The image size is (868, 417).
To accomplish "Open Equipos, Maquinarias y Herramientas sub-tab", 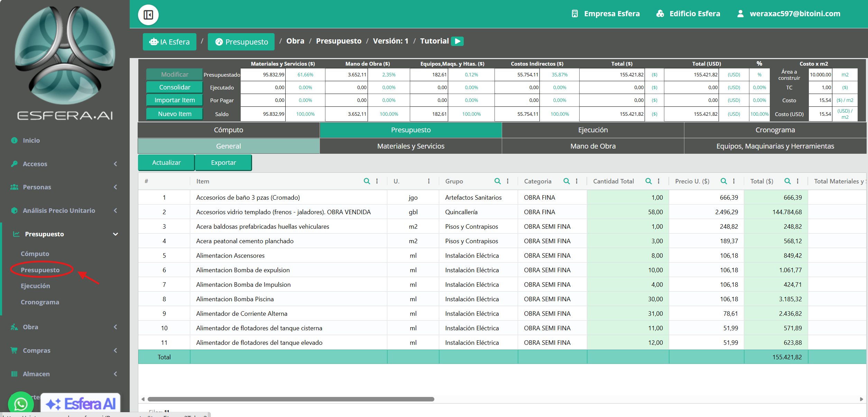I will coord(775,146).
